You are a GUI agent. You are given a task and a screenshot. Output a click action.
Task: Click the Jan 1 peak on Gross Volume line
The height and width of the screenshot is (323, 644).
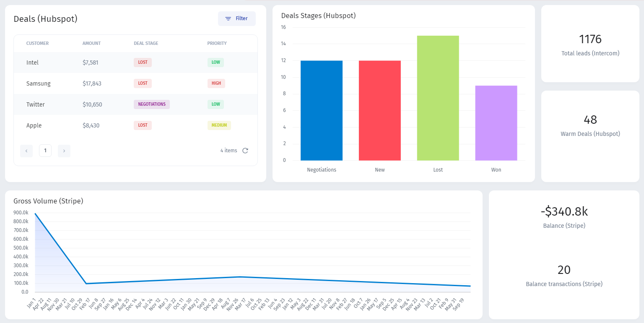click(x=35, y=214)
